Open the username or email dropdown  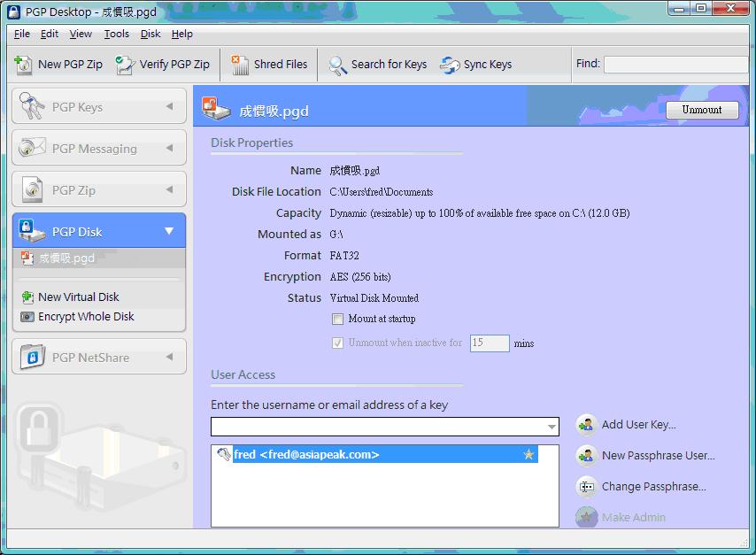[552, 428]
